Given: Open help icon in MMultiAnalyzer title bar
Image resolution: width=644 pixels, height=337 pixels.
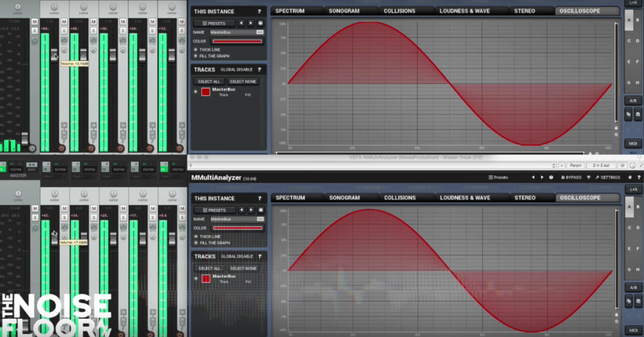Looking at the screenshot, I should (x=639, y=177).
